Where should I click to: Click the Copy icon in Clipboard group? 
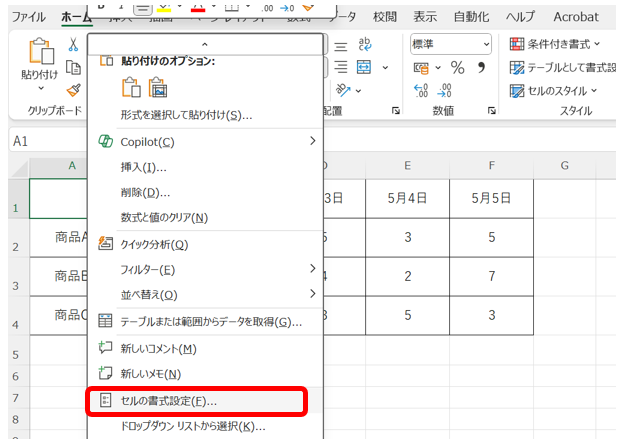point(73,68)
